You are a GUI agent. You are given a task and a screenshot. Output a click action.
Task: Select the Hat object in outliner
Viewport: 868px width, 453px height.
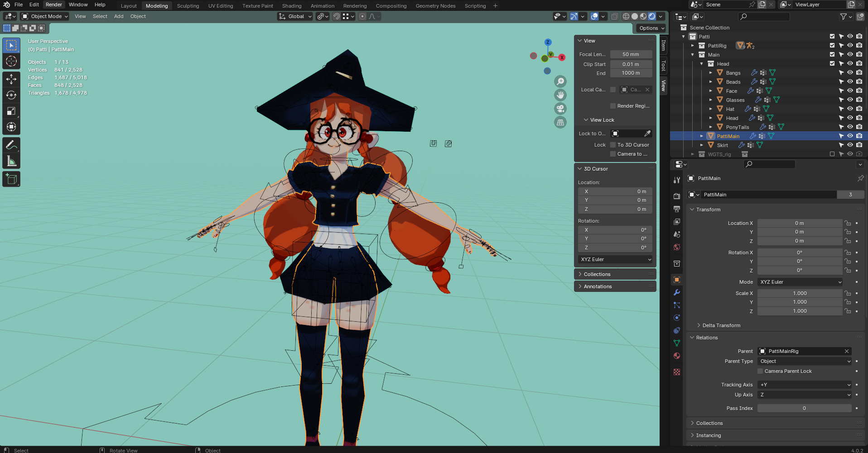730,109
